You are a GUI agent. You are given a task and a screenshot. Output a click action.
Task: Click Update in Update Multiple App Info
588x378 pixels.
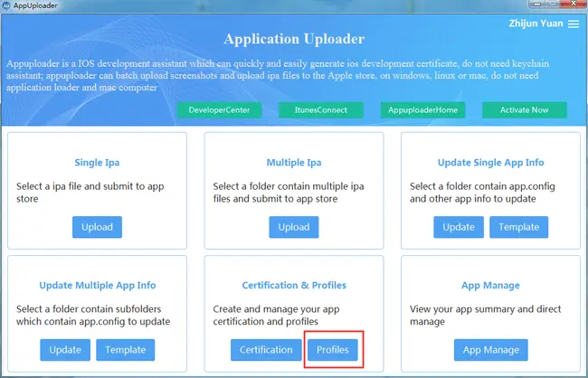65,350
